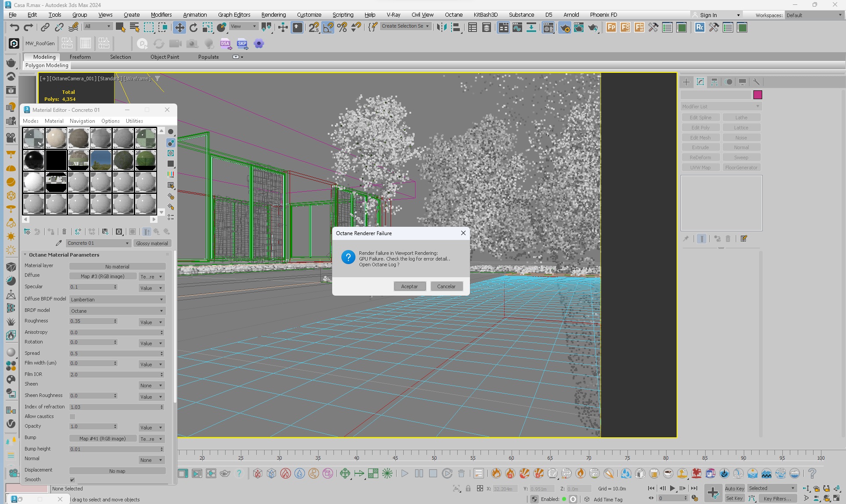This screenshot has height=504, width=846.
Task: Click Aceptar in the failure dialog
Action: point(409,286)
